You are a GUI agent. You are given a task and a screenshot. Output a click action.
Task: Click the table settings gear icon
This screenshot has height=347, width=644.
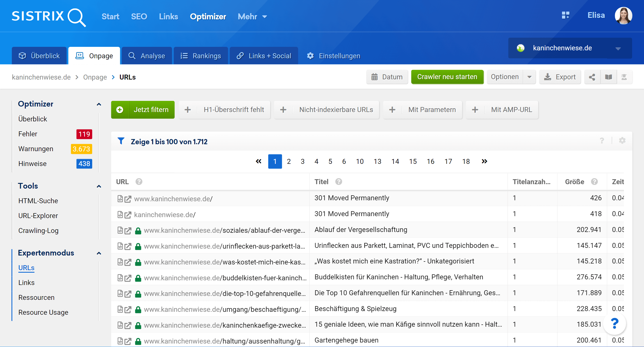(x=622, y=141)
